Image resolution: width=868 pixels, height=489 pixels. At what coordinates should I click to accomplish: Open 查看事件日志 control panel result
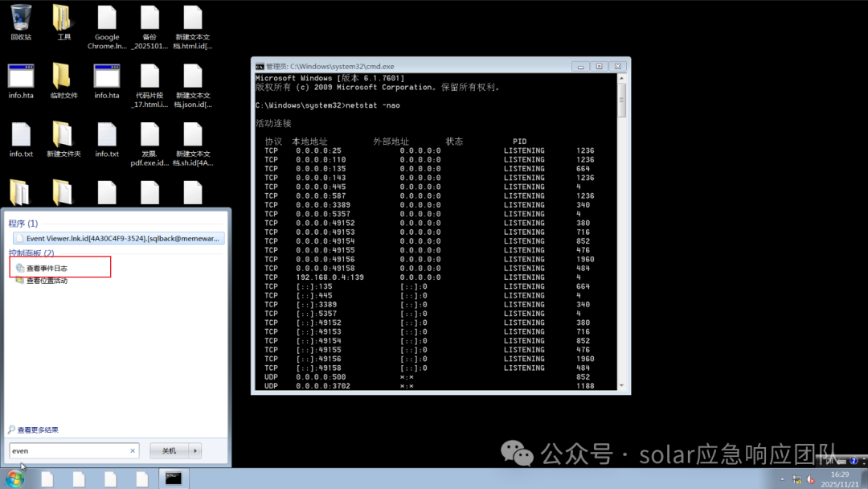coord(47,268)
